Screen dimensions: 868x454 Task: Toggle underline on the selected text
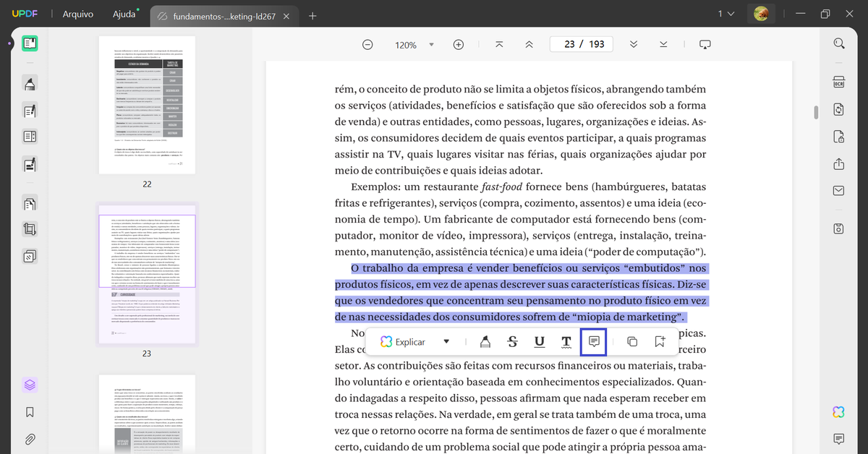(539, 341)
